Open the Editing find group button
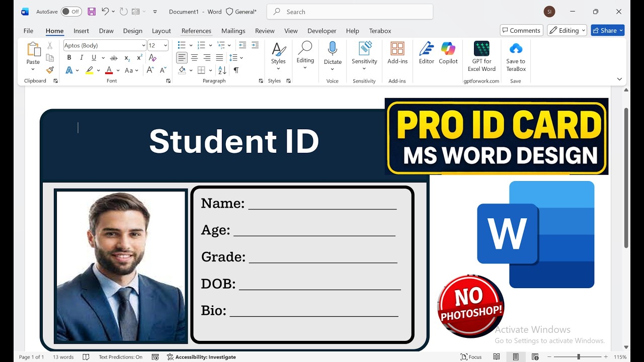The image size is (644, 362). point(305,56)
